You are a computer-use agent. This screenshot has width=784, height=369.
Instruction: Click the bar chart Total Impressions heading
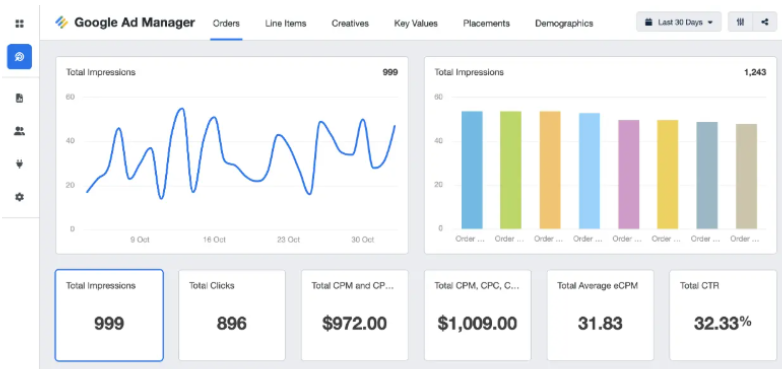coord(469,72)
